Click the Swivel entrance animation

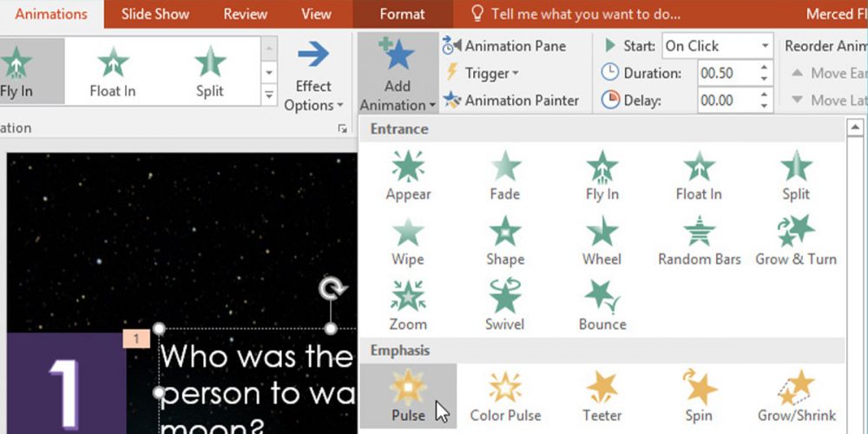click(x=504, y=305)
